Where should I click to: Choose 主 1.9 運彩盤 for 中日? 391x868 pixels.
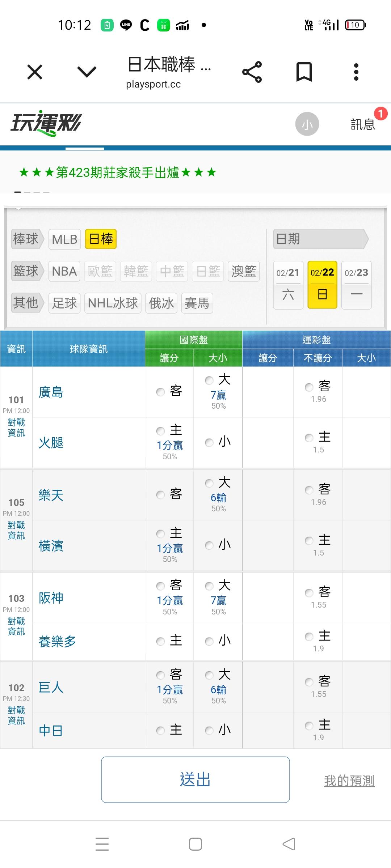pos(309,725)
